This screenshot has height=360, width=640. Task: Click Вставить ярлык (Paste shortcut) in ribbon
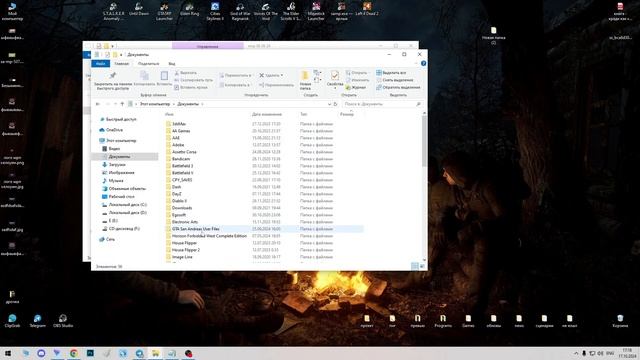coord(191,87)
